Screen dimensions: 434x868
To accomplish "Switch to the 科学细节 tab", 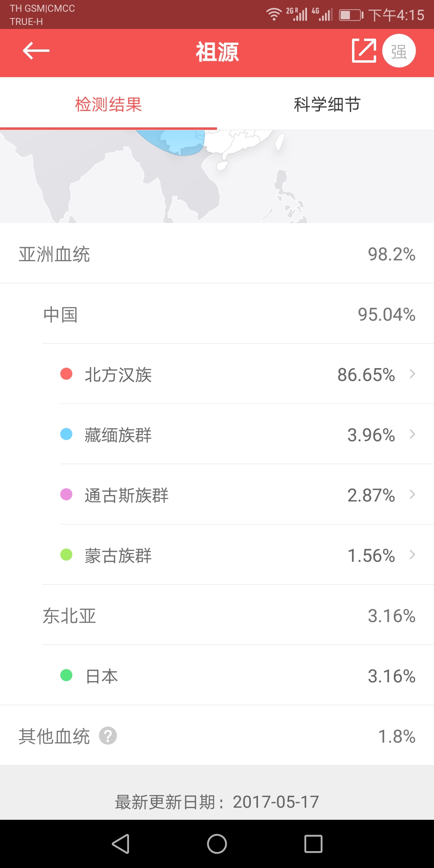I will pyautogui.click(x=327, y=104).
